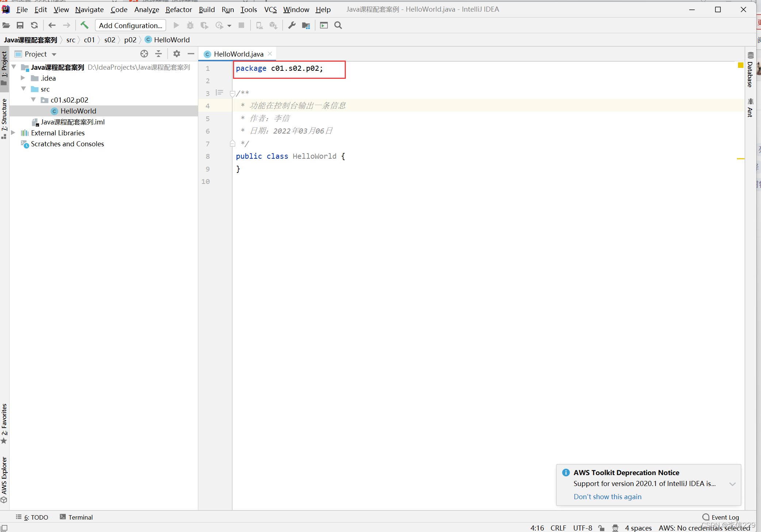Expand External Libraries node
The width and height of the screenshot is (761, 532).
[x=14, y=133]
